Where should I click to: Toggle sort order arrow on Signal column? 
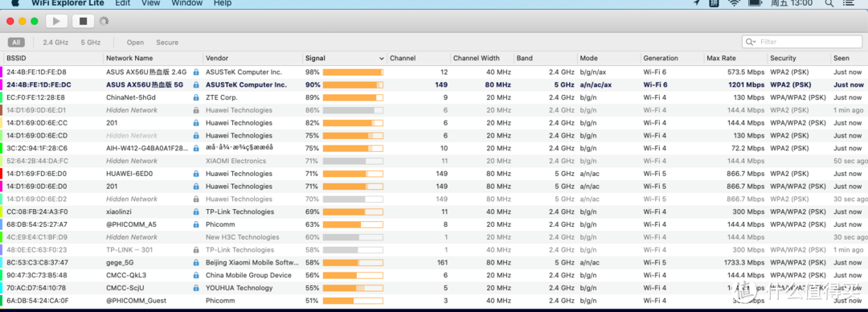click(382, 58)
